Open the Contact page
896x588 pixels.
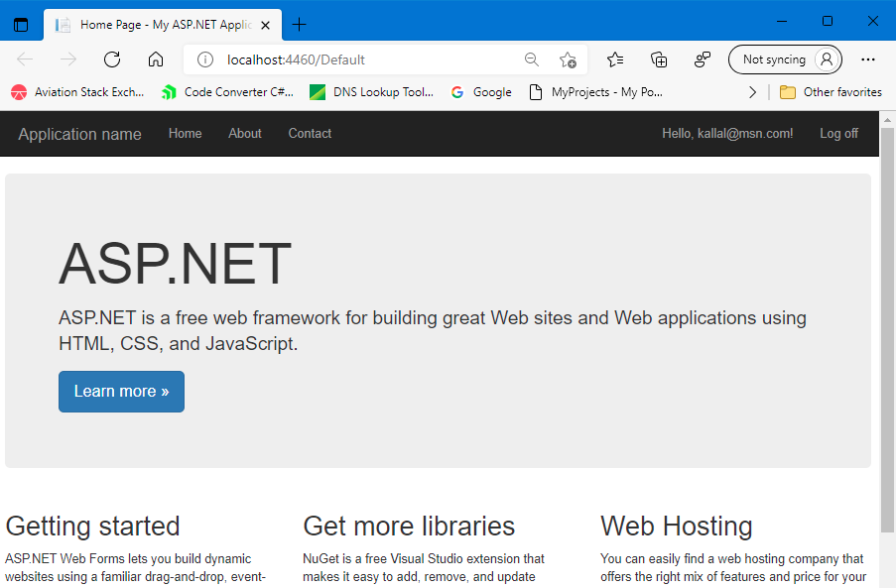[x=310, y=134]
